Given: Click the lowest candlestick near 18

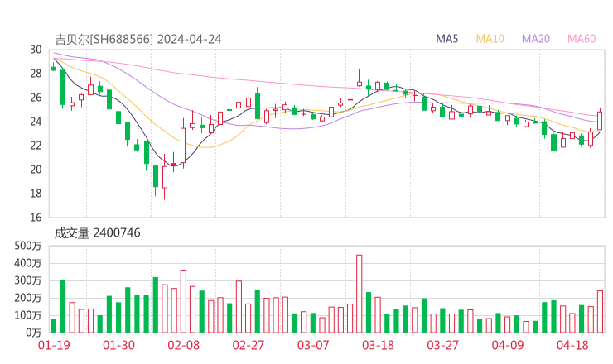Looking at the screenshot, I should [x=165, y=177].
